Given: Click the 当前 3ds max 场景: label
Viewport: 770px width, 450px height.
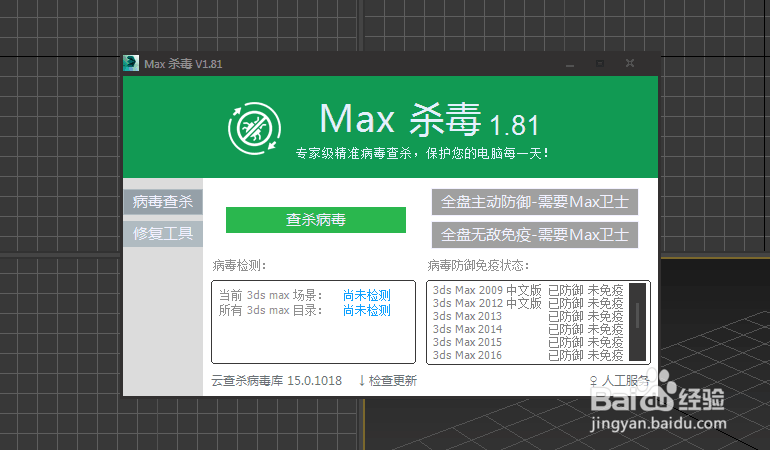Looking at the screenshot, I should pos(271,295).
